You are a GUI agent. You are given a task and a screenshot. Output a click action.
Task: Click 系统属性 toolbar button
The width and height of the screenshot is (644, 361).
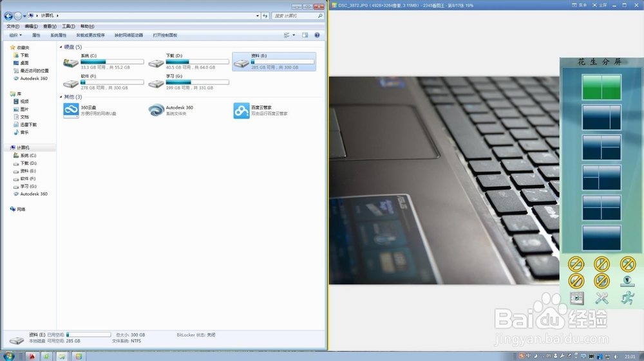pyautogui.click(x=59, y=35)
